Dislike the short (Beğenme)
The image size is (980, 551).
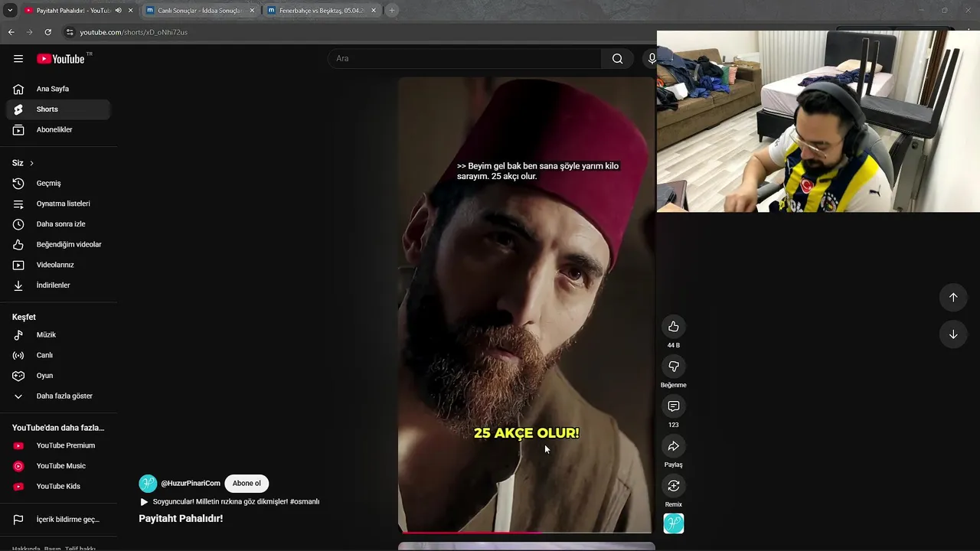pyautogui.click(x=674, y=367)
